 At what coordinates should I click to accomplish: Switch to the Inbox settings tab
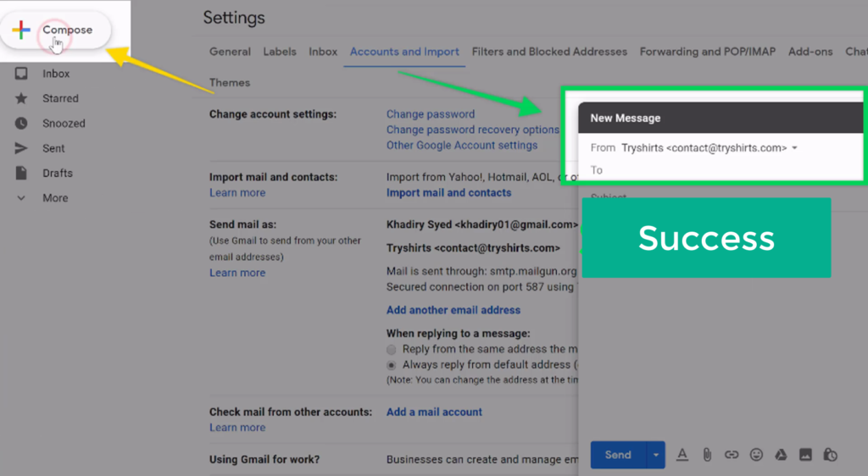(323, 52)
